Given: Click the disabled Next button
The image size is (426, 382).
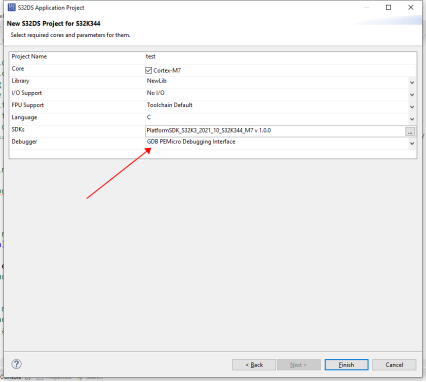Looking at the screenshot, I should click(299, 365).
